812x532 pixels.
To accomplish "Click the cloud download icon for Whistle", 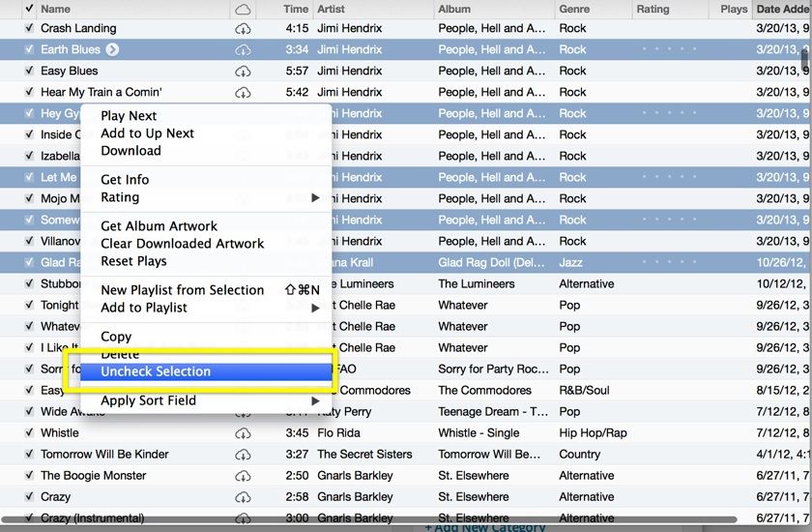I will [243, 433].
